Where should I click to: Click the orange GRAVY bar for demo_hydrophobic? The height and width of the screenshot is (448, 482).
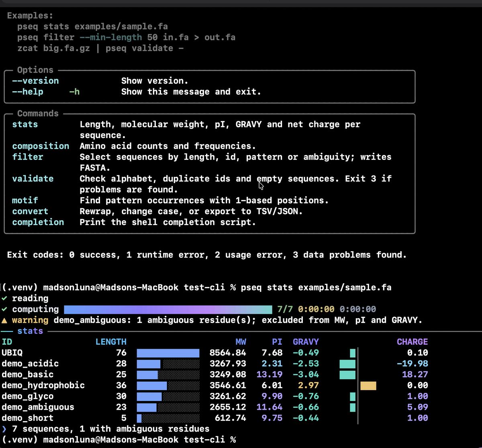pos(368,386)
